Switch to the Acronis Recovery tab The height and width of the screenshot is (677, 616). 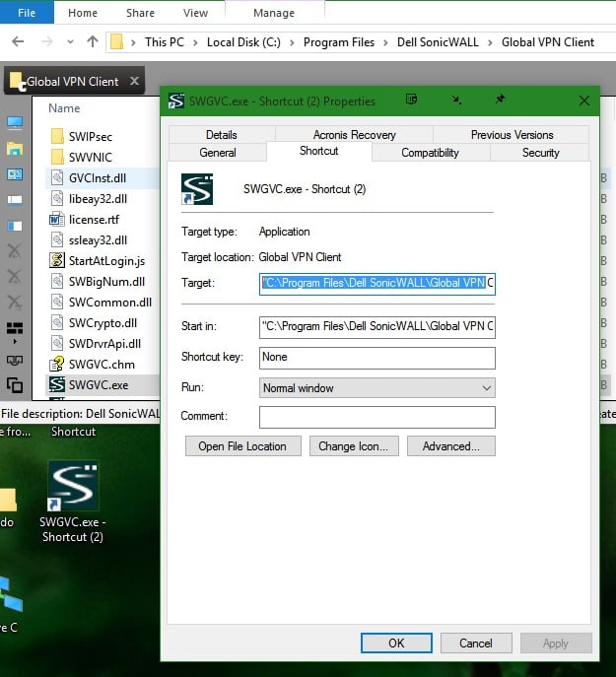354,135
